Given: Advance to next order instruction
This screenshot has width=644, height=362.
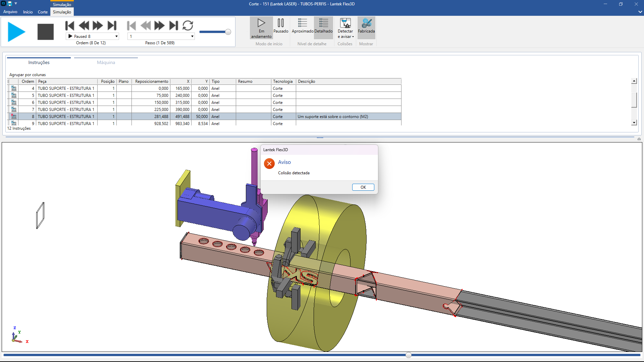Looking at the screenshot, I should point(98,25).
